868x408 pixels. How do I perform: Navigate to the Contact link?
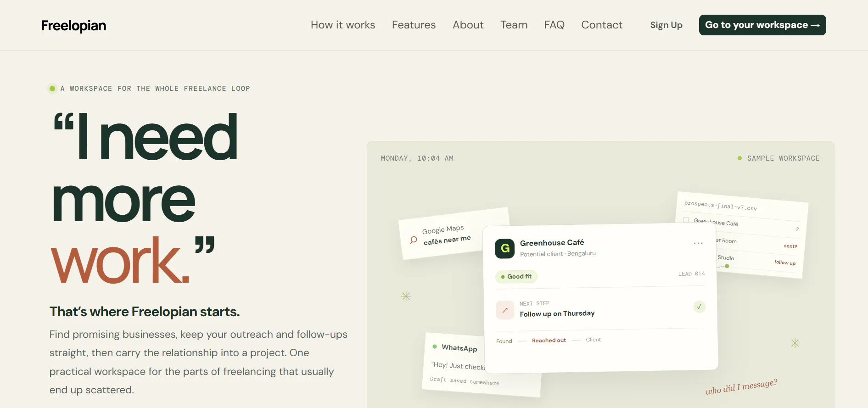point(602,25)
